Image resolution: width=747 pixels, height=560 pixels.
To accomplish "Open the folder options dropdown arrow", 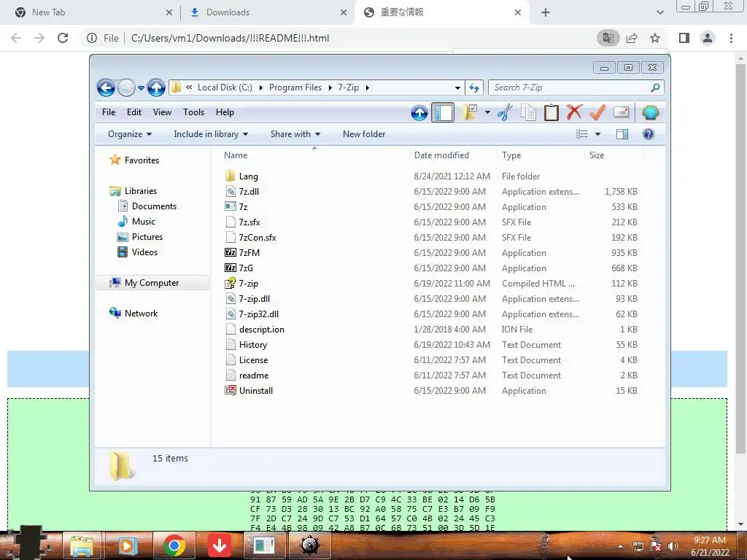I will (x=487, y=113).
